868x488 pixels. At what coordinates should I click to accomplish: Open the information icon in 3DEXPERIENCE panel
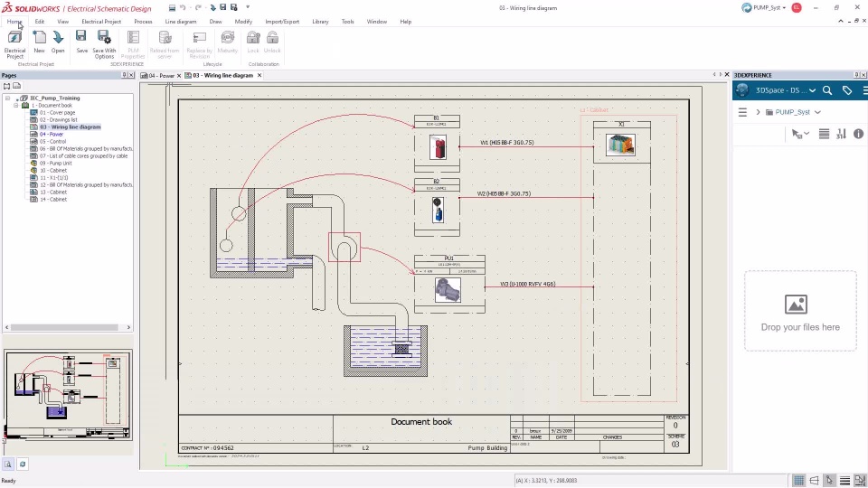pyautogui.click(x=858, y=134)
